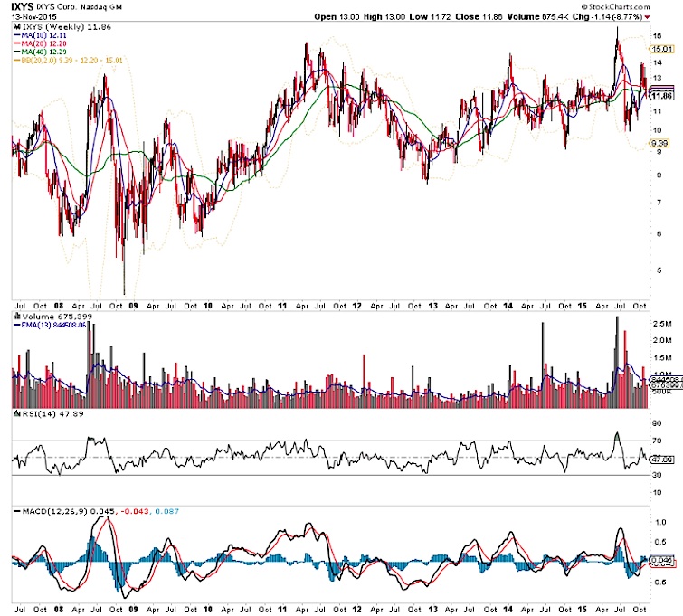Click year 08 on bottom MACD time axis

(x=59, y=610)
